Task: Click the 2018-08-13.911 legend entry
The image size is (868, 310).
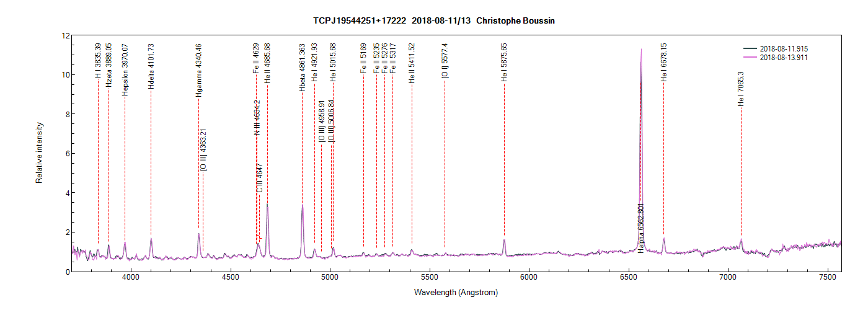Action: point(784,57)
